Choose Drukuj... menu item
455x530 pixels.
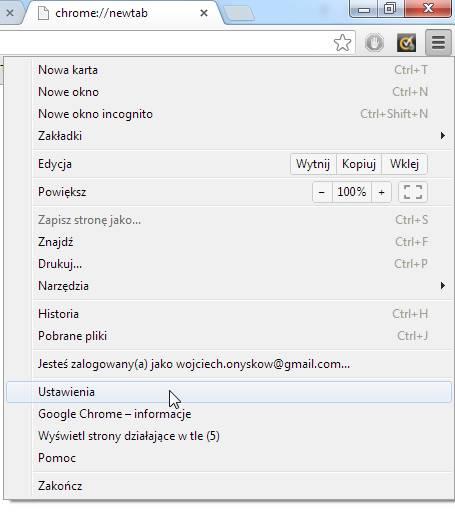229,264
